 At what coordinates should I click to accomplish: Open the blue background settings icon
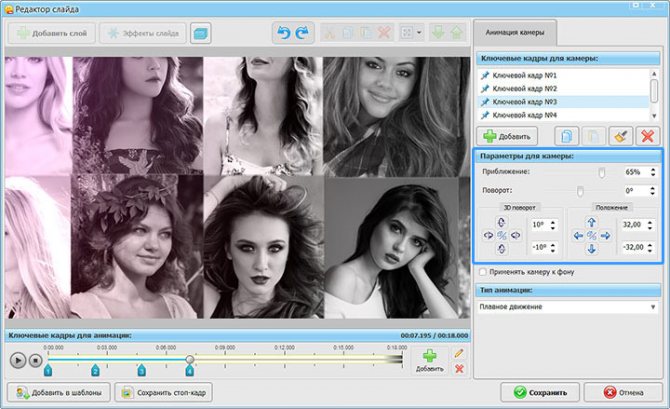201,34
